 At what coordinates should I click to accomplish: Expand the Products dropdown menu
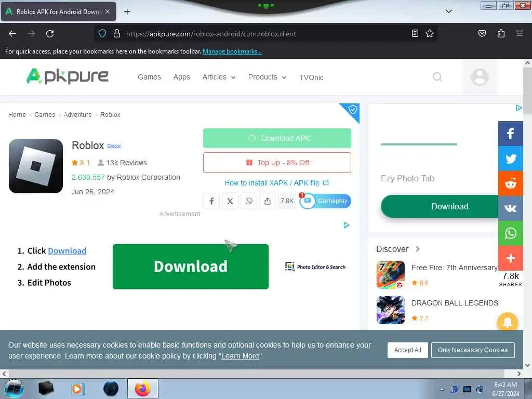coord(267,77)
